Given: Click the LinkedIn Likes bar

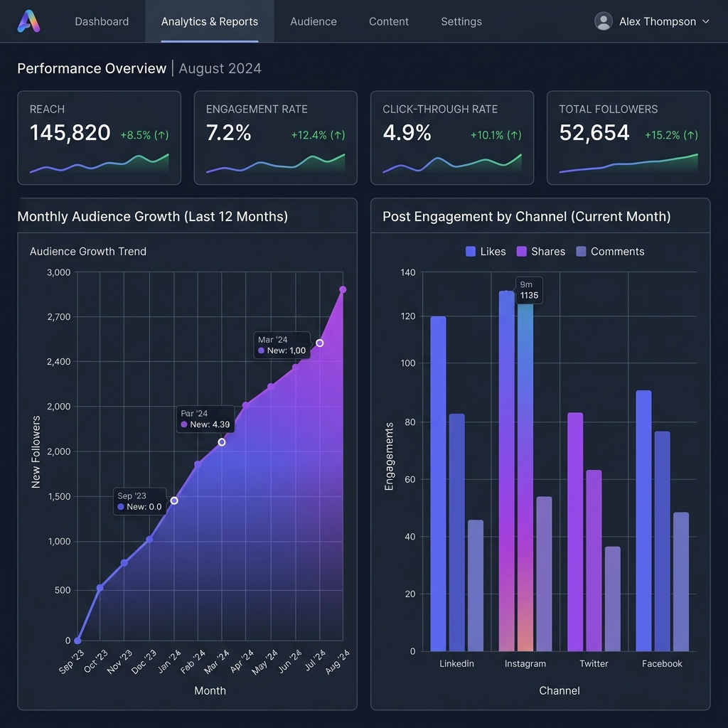Looking at the screenshot, I should [438, 483].
